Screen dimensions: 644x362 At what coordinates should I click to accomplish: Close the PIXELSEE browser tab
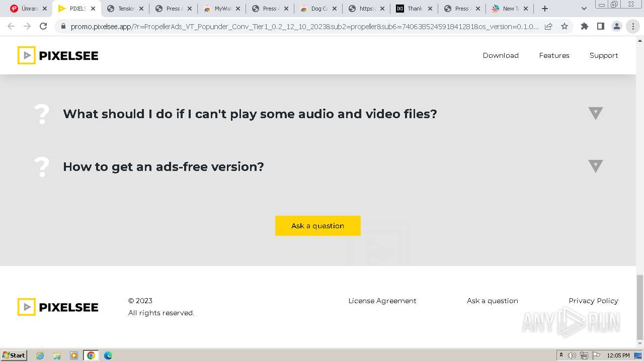(93, 9)
